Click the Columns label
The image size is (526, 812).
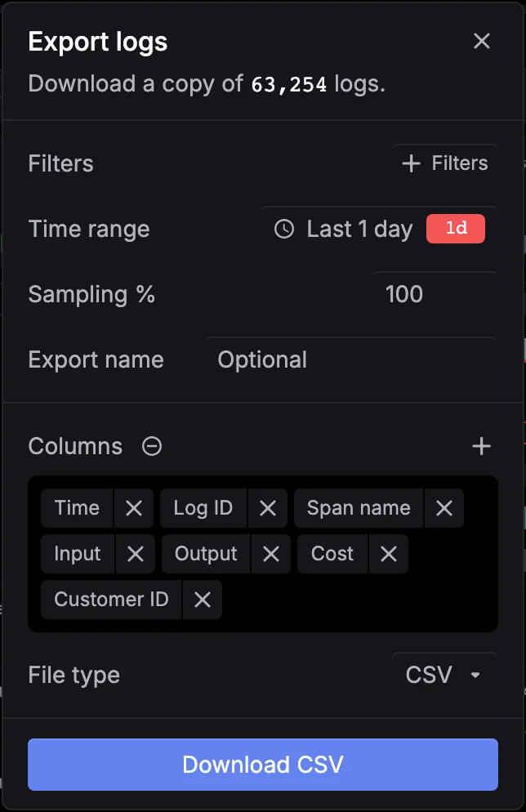pyautogui.click(x=76, y=446)
